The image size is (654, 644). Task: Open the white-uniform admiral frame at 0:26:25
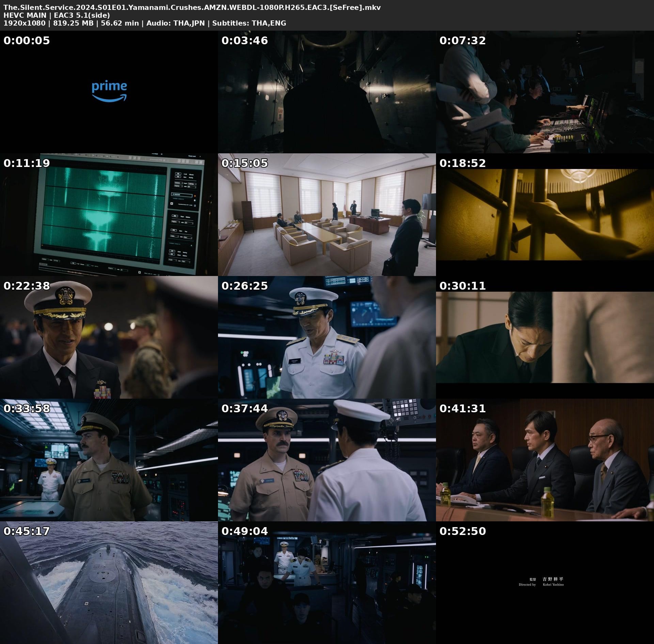click(327, 337)
